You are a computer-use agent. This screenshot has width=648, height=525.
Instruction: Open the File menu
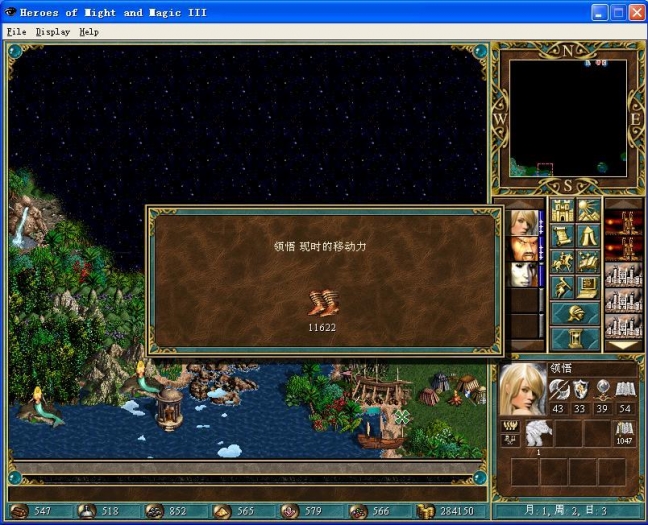click(17, 32)
